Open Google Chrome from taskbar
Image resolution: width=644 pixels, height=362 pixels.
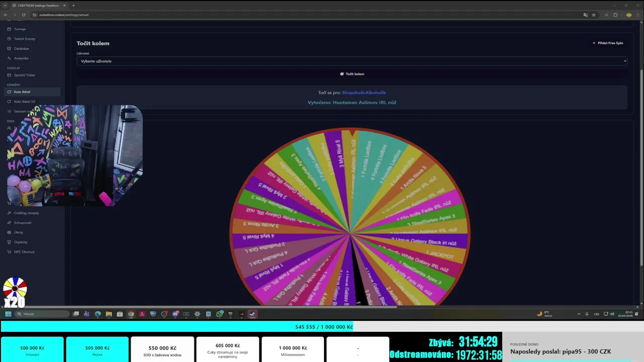[131, 314]
